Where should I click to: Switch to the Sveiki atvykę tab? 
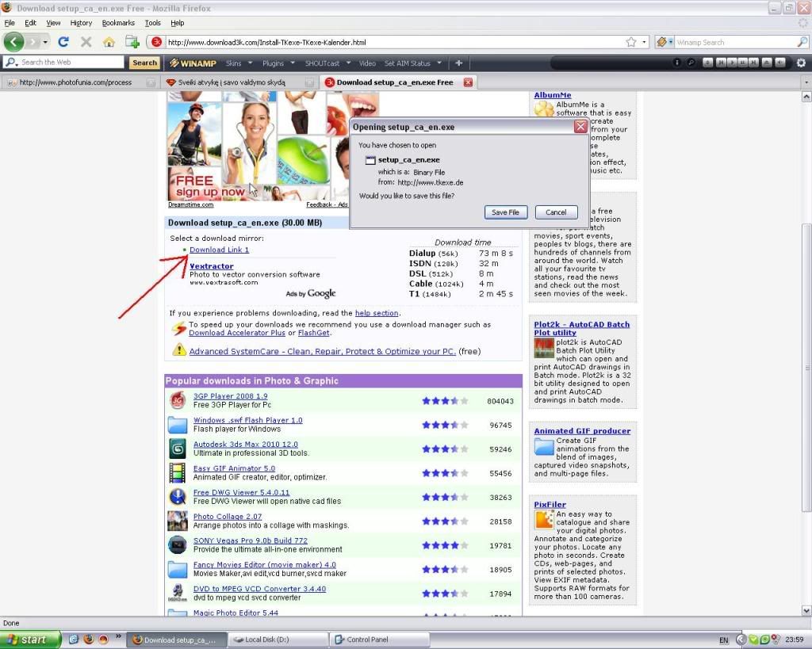coord(239,82)
